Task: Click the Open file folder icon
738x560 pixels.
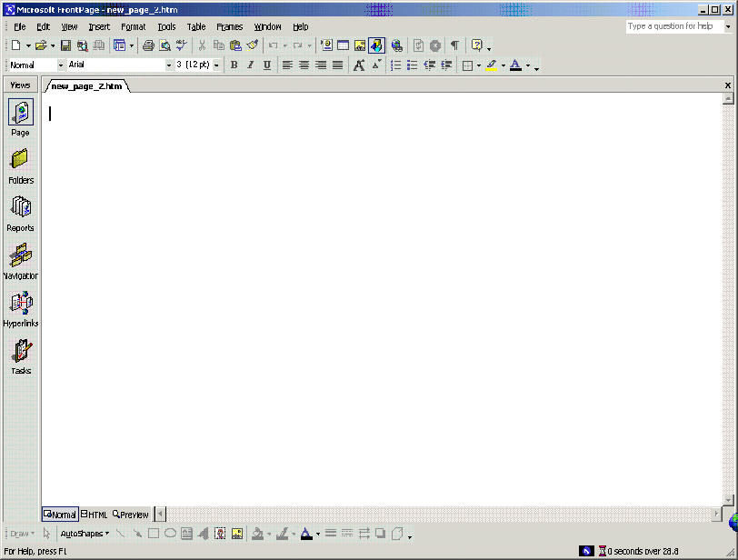Action: pyautogui.click(x=41, y=45)
